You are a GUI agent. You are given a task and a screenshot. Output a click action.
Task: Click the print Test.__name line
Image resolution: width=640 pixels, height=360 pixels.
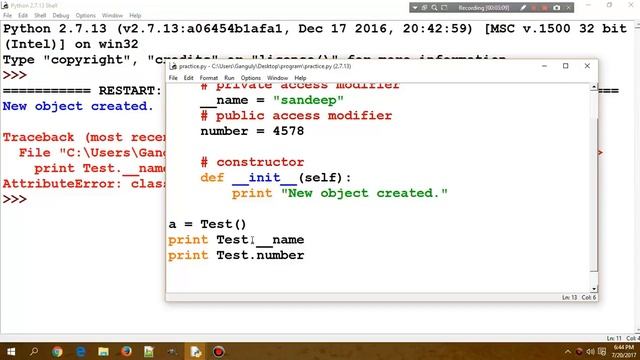236,240
